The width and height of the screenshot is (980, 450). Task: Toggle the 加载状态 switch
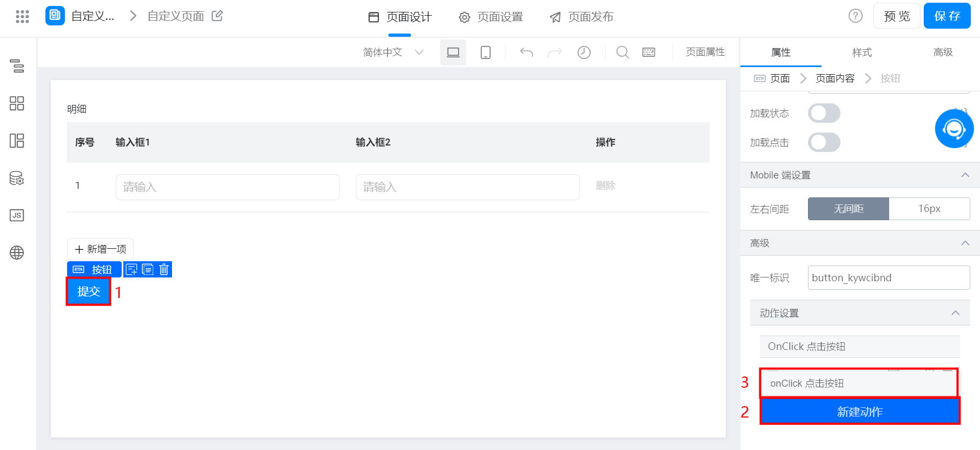click(824, 114)
